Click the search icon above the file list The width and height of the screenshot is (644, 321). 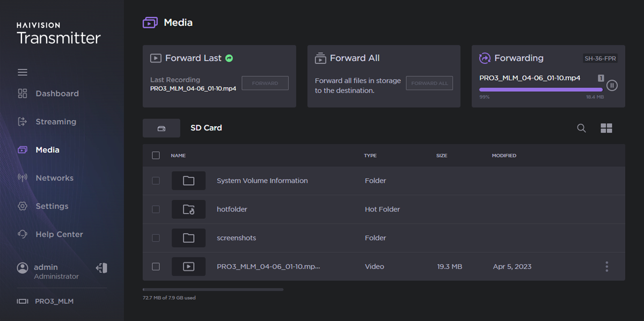pyautogui.click(x=581, y=128)
